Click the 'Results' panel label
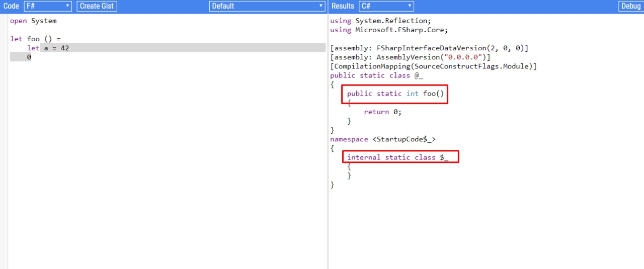 [343, 6]
